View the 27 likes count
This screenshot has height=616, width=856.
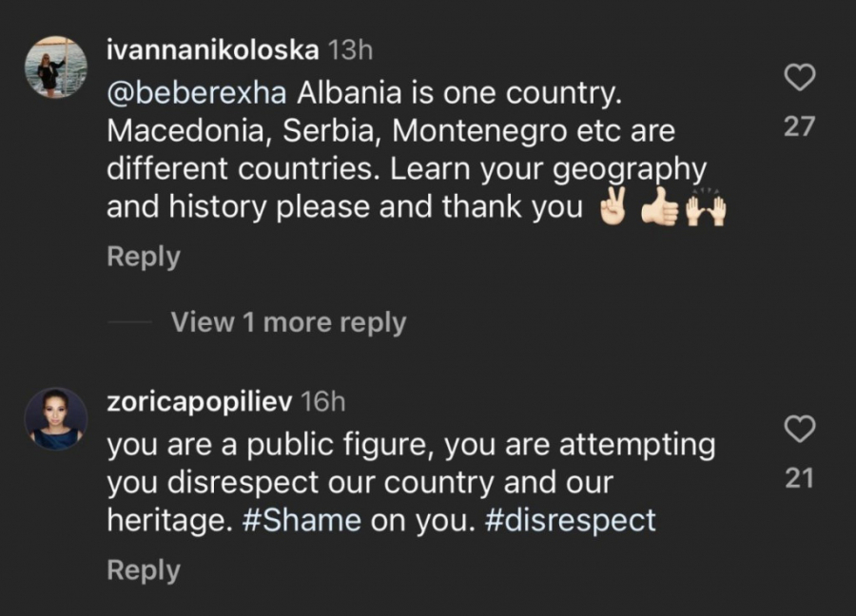pyautogui.click(x=800, y=126)
